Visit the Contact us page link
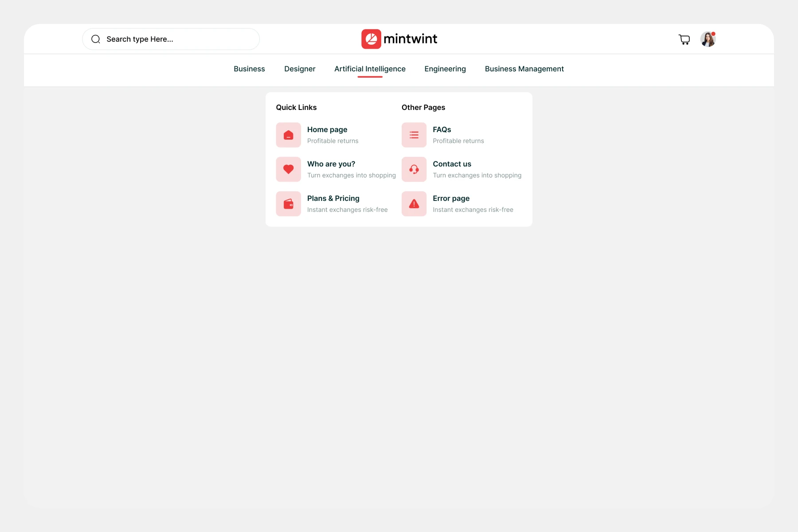This screenshot has width=798, height=532. click(452, 164)
